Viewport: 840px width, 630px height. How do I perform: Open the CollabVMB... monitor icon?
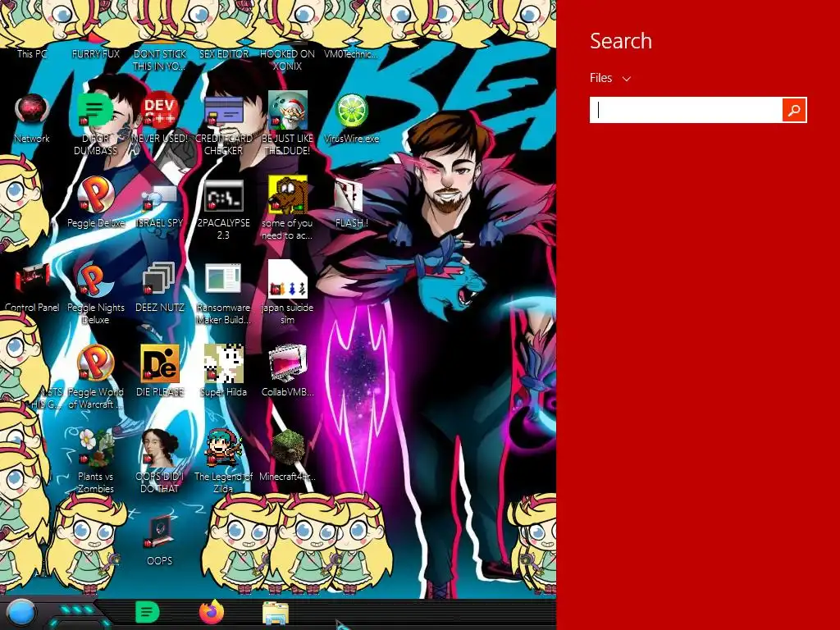[x=288, y=363]
